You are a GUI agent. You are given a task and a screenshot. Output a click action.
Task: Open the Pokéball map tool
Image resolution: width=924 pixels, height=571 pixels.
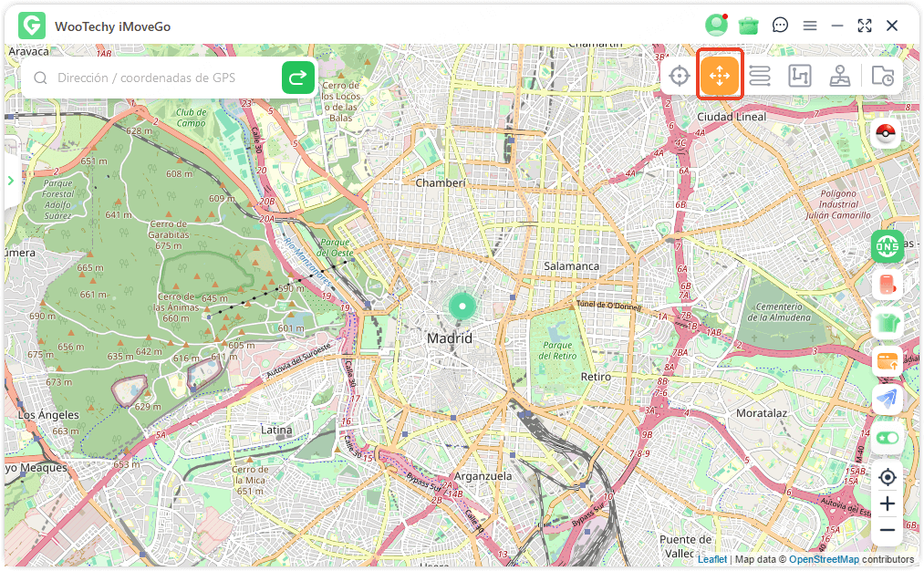[x=887, y=133]
